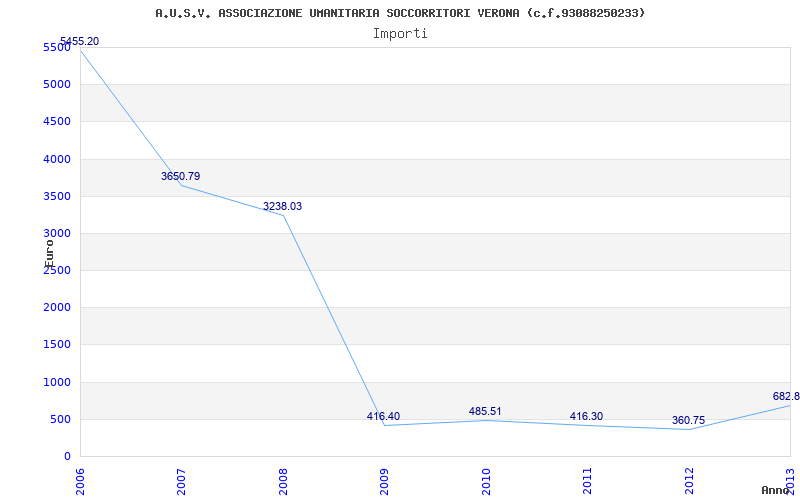800x500 pixels.
Task: Click the Importi subtitle
Action: click(x=400, y=34)
